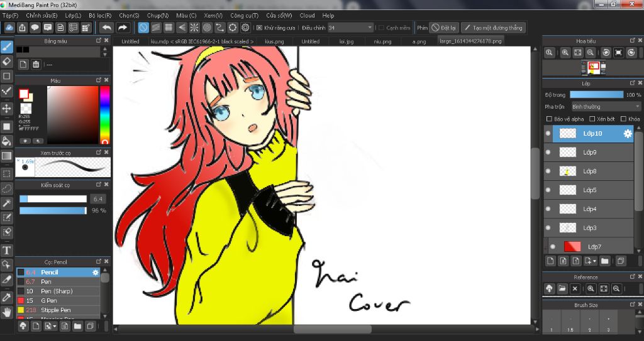Open the Cloud menu
Image resolution: width=644 pixels, height=341 pixels.
pyautogui.click(x=307, y=15)
